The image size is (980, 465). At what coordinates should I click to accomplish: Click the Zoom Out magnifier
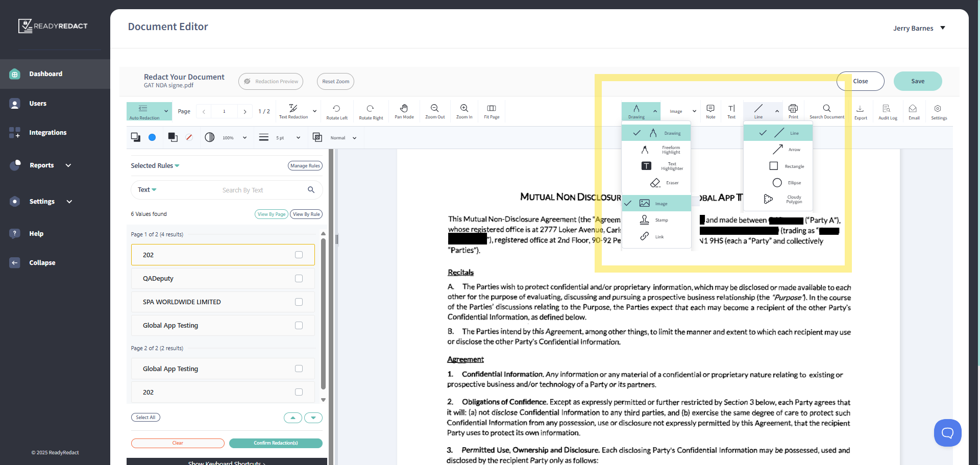click(x=434, y=111)
